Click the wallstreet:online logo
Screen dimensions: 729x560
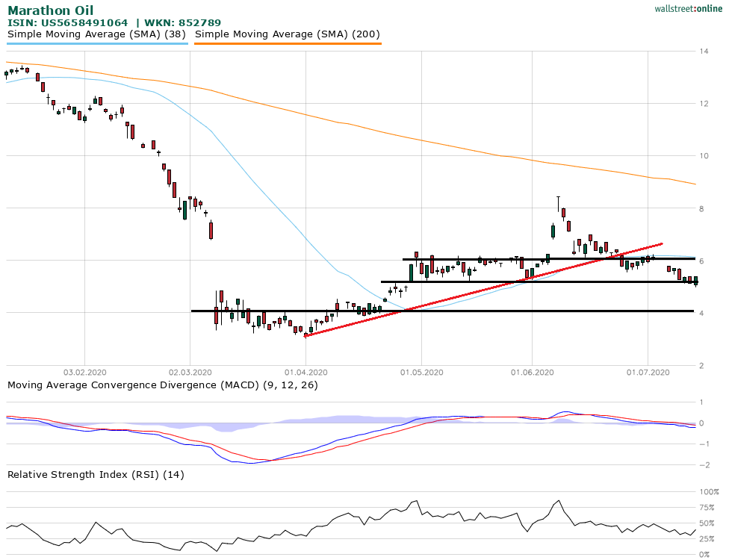681,8
